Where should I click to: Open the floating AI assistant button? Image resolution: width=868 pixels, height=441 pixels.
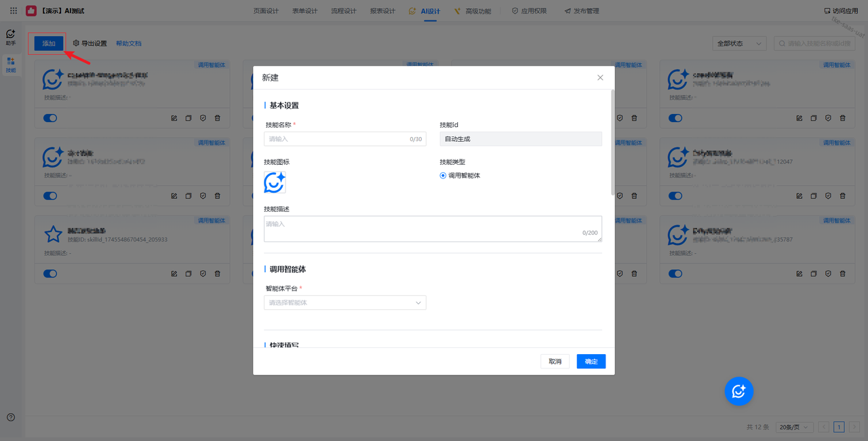(x=738, y=391)
